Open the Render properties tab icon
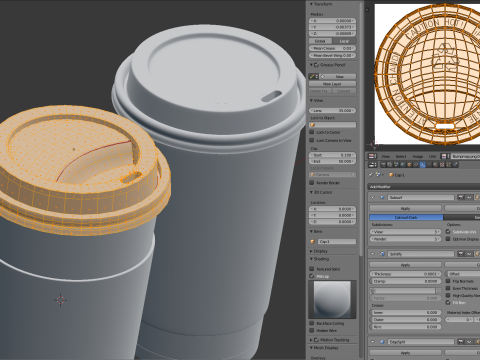 point(383,165)
